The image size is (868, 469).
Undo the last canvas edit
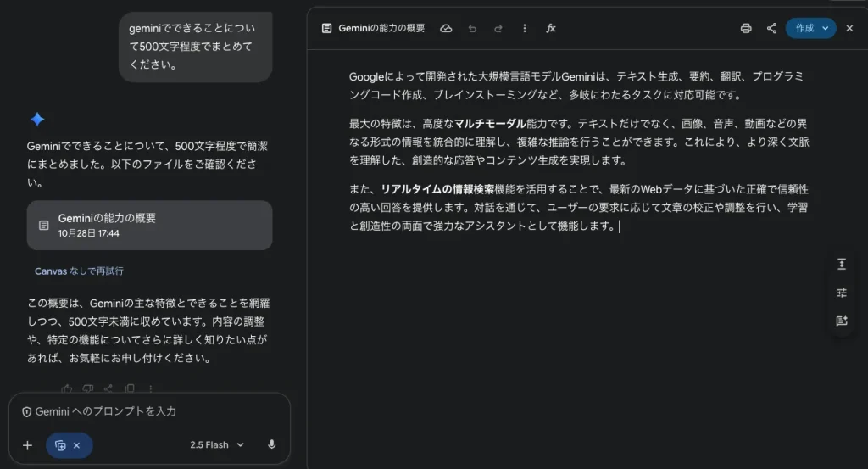[472, 28]
